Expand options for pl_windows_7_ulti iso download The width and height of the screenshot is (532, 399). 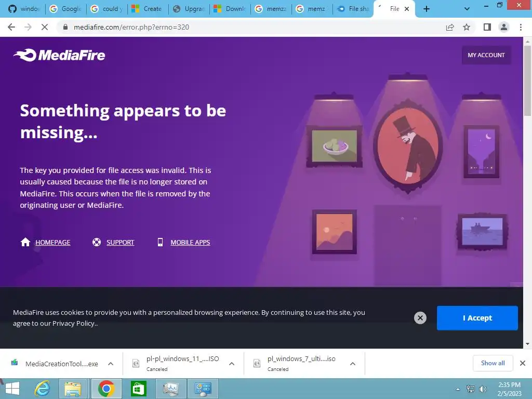pos(353,364)
